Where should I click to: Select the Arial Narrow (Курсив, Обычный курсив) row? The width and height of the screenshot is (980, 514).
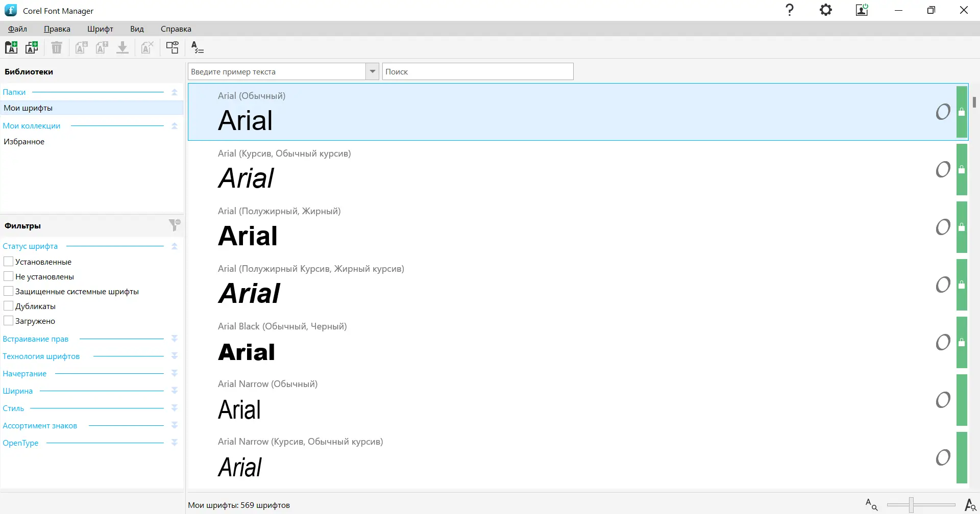click(578, 457)
